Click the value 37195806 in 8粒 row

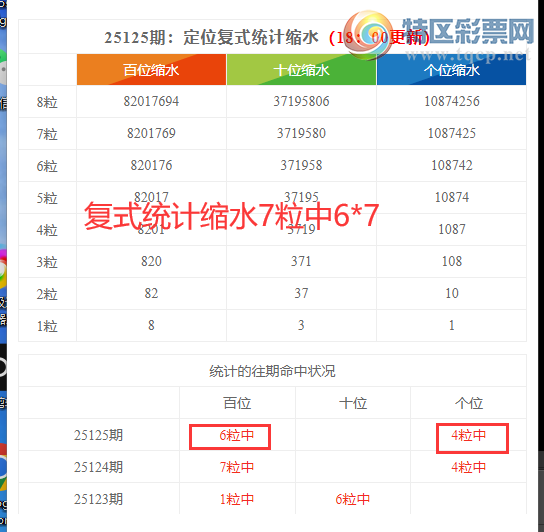tap(301, 101)
